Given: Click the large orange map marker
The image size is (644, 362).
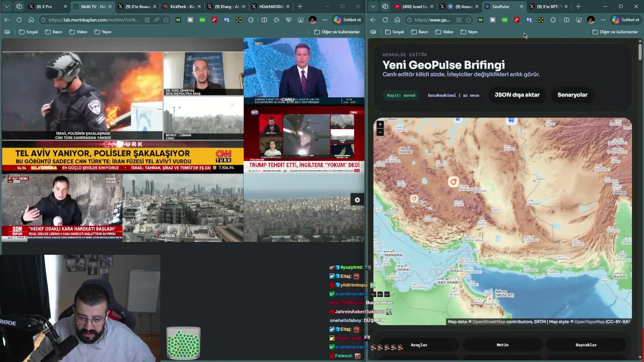Looking at the screenshot, I should click(x=453, y=182).
